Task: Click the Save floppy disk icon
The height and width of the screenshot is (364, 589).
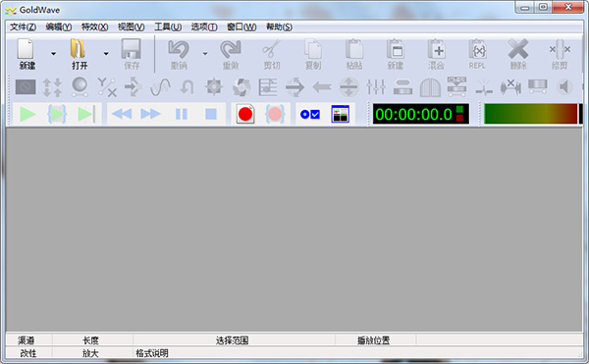Action: [132, 49]
